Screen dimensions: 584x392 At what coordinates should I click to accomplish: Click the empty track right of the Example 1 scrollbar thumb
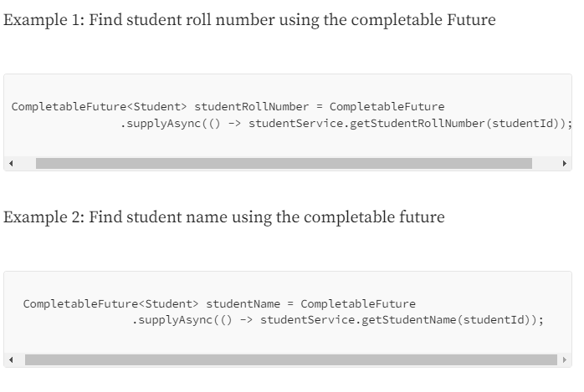pos(546,163)
